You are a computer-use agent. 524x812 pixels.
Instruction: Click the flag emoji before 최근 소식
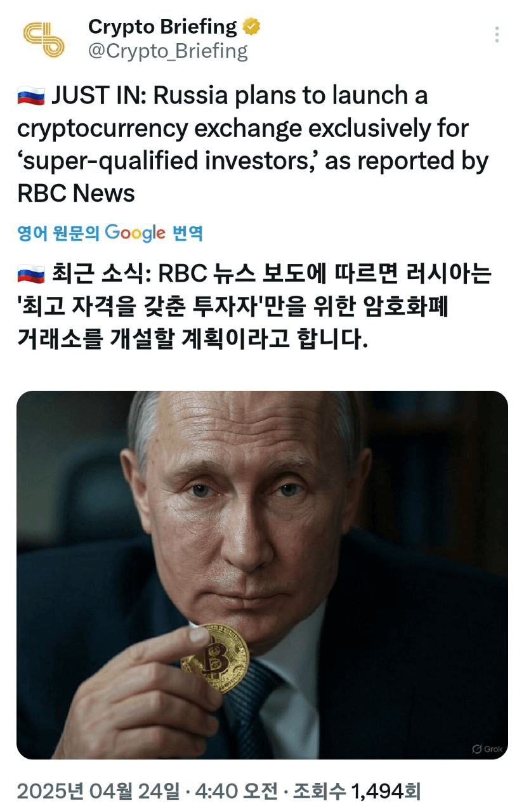[x=30, y=274]
